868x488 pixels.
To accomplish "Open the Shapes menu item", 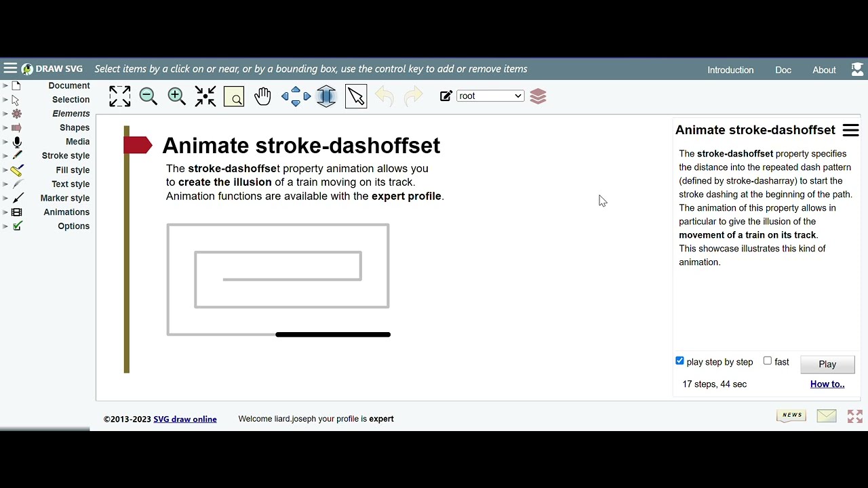I will [x=75, y=127].
